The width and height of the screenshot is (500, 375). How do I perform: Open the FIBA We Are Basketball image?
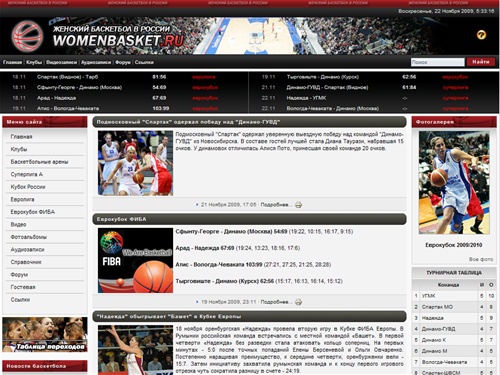click(x=135, y=260)
